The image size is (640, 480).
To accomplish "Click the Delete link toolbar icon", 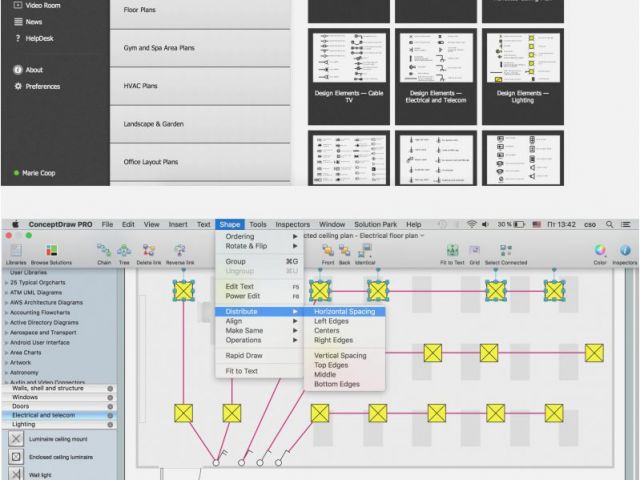I will [x=149, y=251].
